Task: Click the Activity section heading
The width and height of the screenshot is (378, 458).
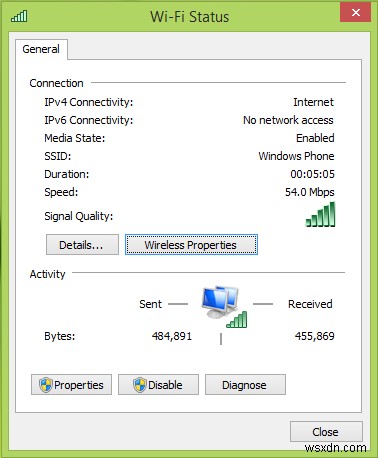Action: click(47, 274)
